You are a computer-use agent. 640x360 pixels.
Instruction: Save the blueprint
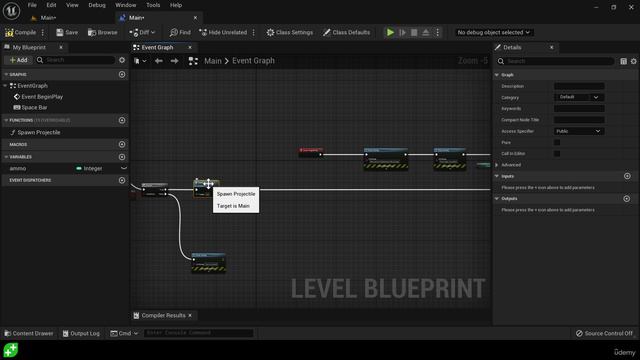pos(67,32)
